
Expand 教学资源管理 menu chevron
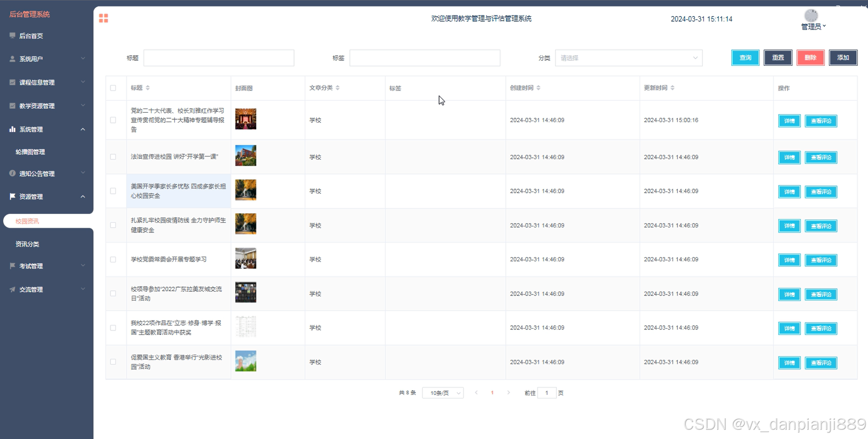(x=83, y=105)
